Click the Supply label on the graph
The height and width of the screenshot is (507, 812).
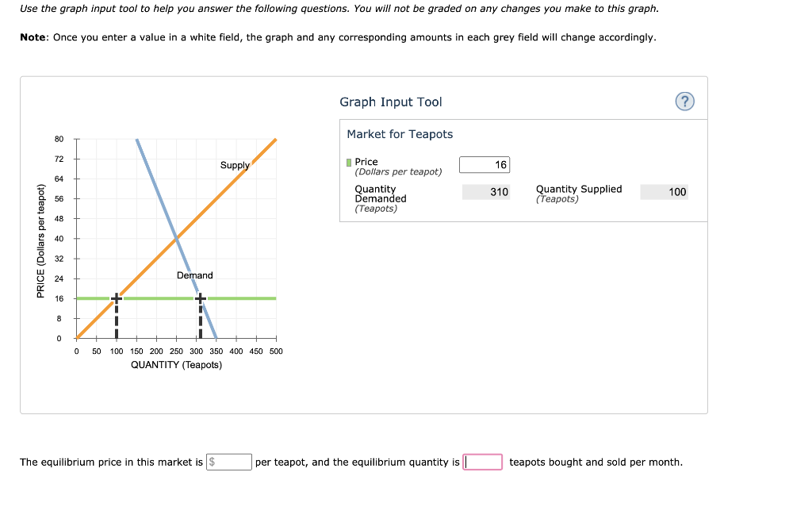pyautogui.click(x=233, y=166)
